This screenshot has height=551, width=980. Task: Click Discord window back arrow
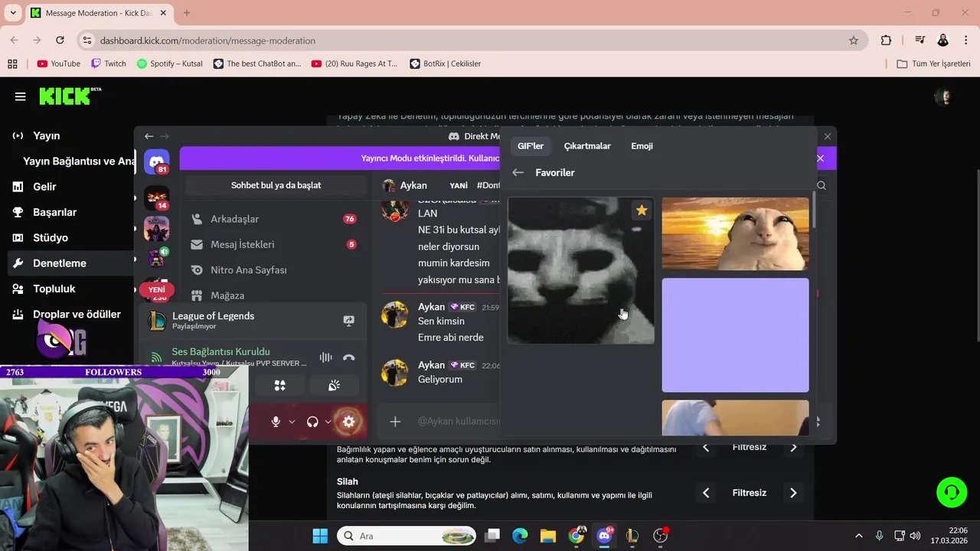(x=149, y=136)
